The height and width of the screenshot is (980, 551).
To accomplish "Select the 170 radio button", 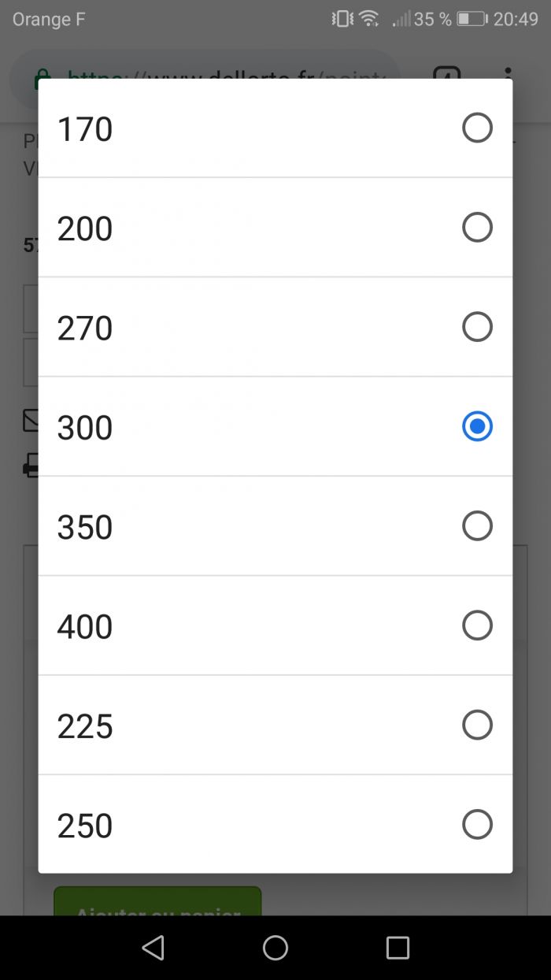I will pos(477,128).
